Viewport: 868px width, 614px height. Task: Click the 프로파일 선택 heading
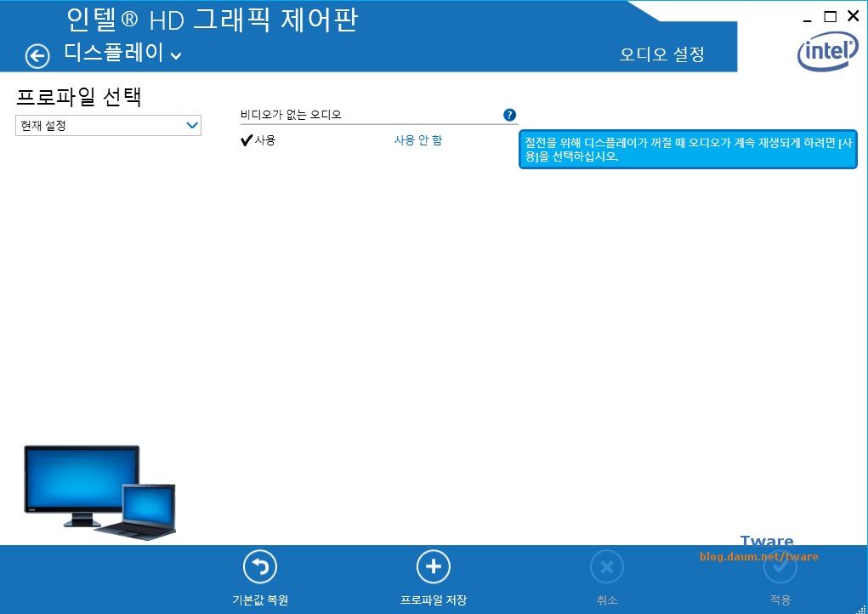tap(79, 97)
